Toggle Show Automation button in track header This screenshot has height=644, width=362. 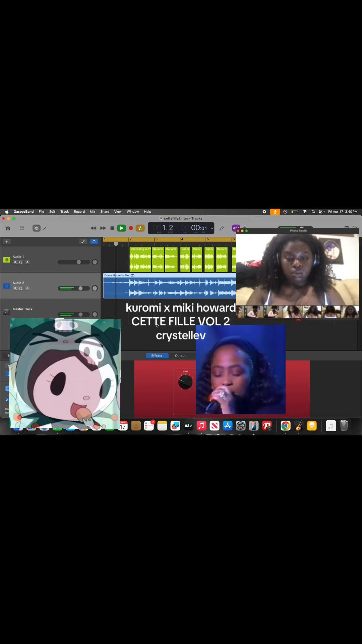click(x=83, y=241)
